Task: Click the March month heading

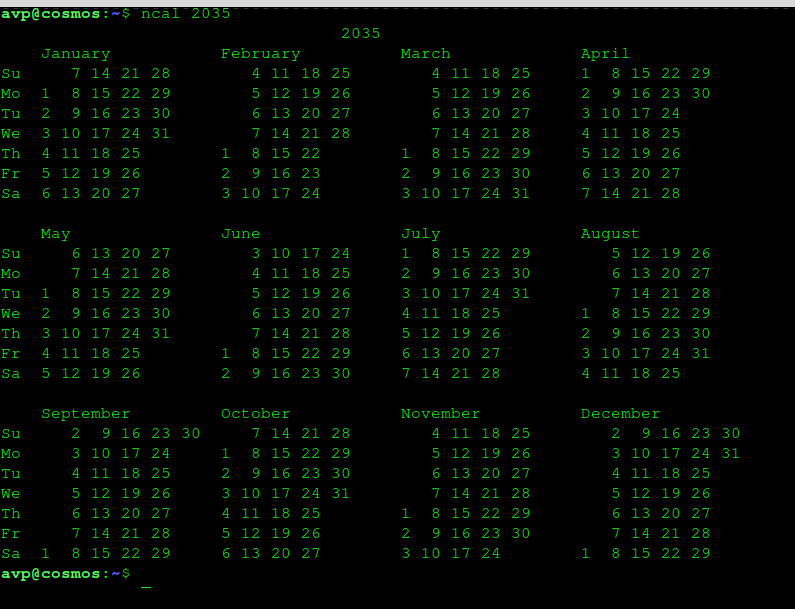Action: tap(425, 54)
